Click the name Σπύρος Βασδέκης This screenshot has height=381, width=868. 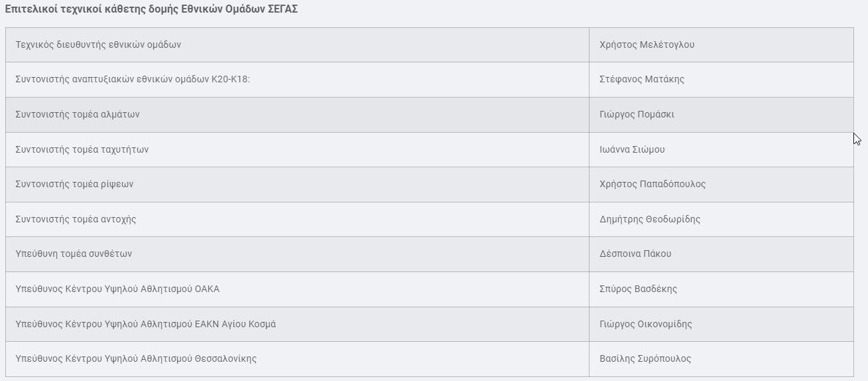(x=638, y=289)
